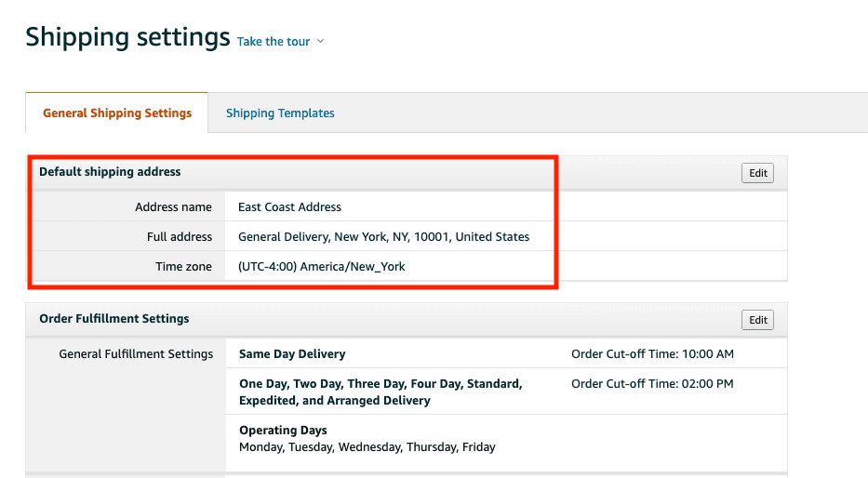Click the Take the tour link

pos(274,42)
